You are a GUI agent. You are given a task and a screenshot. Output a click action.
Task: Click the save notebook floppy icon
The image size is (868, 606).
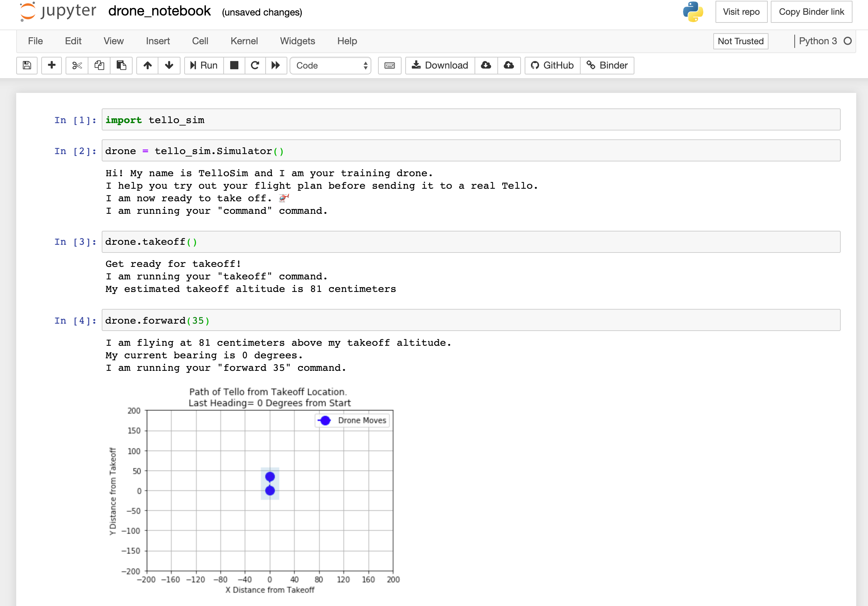pos(27,66)
